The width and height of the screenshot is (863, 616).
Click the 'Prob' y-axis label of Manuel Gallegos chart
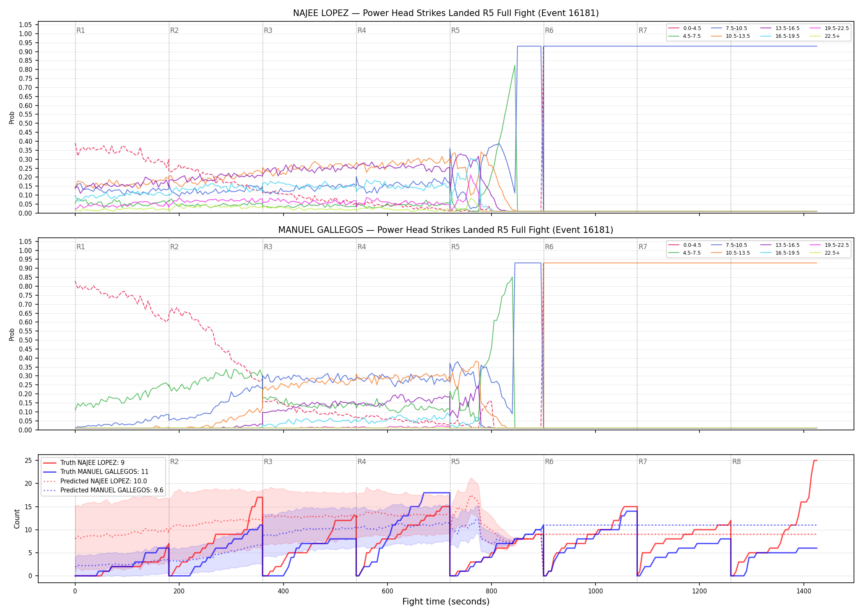pos(12,334)
